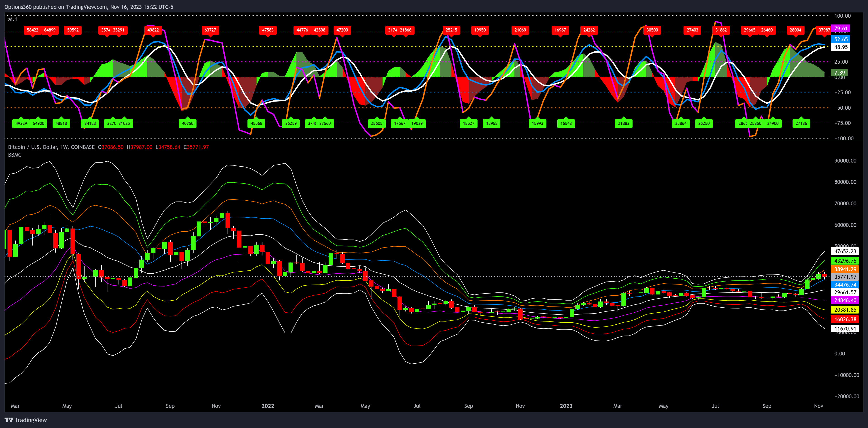Click the red 29665 signal marker
Viewport: 868px width, 428px height.
pos(750,30)
